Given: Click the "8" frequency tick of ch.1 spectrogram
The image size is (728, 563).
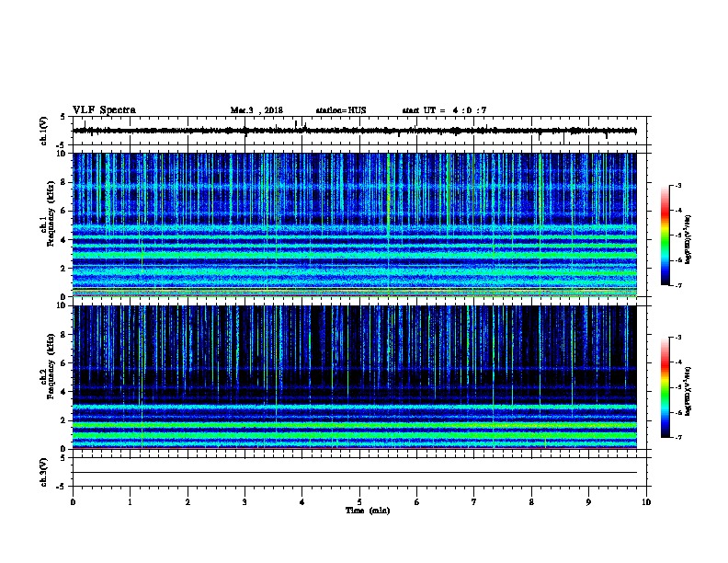Looking at the screenshot, I should tap(63, 182).
